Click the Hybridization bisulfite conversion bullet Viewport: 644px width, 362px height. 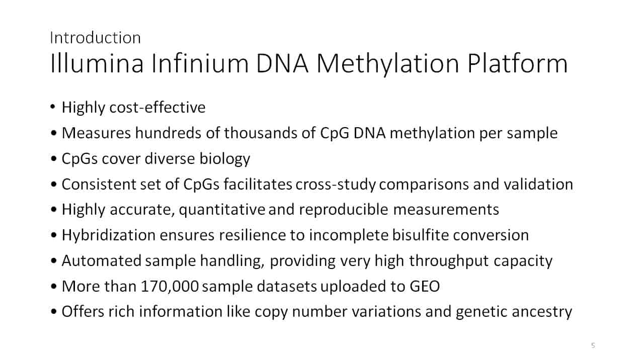pos(295,235)
